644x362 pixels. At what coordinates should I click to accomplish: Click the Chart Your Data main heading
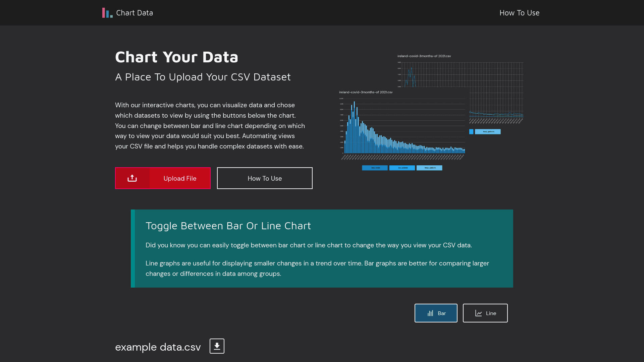[176, 57]
